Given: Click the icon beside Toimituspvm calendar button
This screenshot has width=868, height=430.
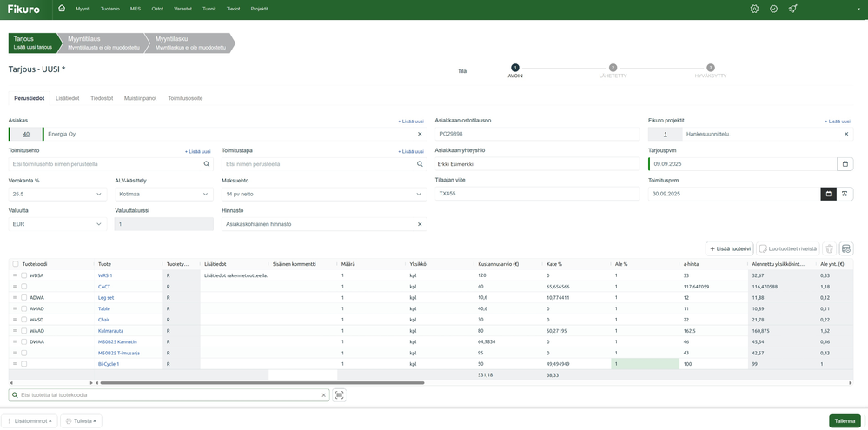Looking at the screenshot, I should coord(845,194).
